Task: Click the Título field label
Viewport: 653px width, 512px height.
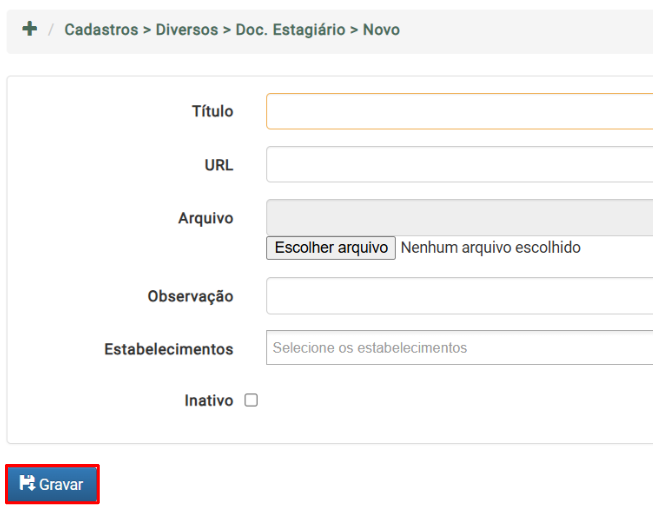Action: (x=212, y=111)
